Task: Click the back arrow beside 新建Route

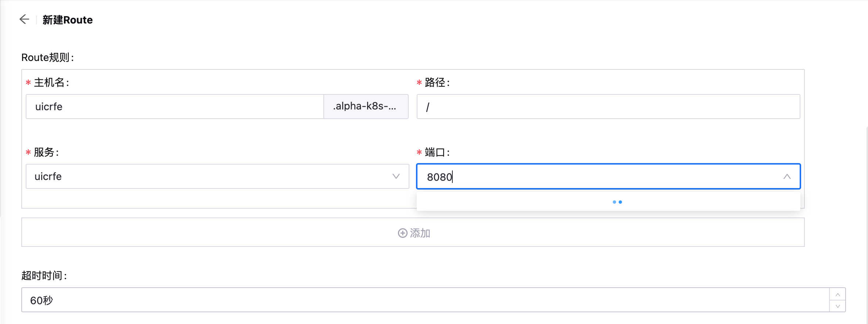Action: point(24,19)
